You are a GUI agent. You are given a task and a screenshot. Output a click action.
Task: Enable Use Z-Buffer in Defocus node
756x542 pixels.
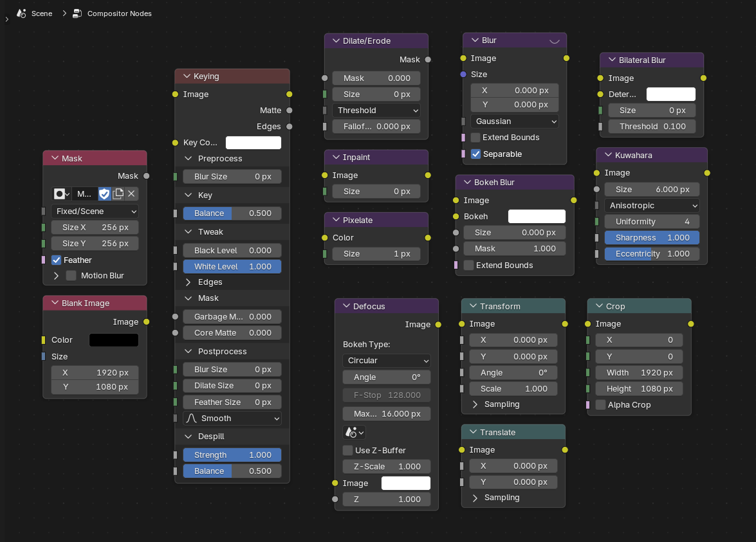pos(347,451)
